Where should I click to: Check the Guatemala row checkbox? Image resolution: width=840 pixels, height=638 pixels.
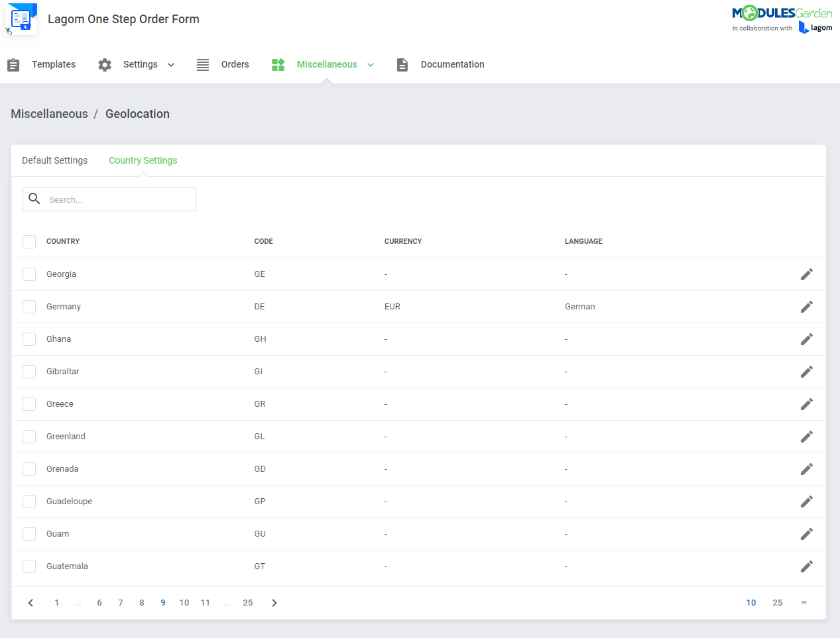tap(29, 566)
